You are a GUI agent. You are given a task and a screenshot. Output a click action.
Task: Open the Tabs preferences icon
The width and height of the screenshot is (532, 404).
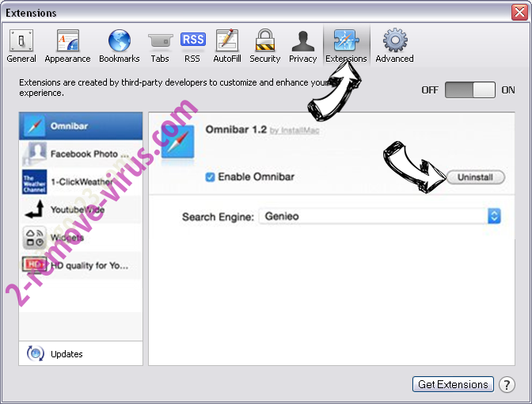pos(160,41)
